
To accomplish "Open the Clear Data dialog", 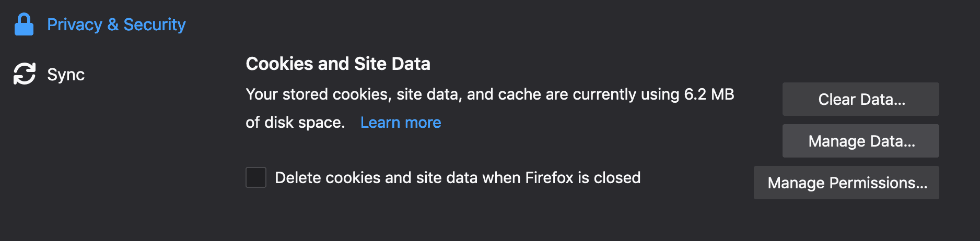I will 860,99.
